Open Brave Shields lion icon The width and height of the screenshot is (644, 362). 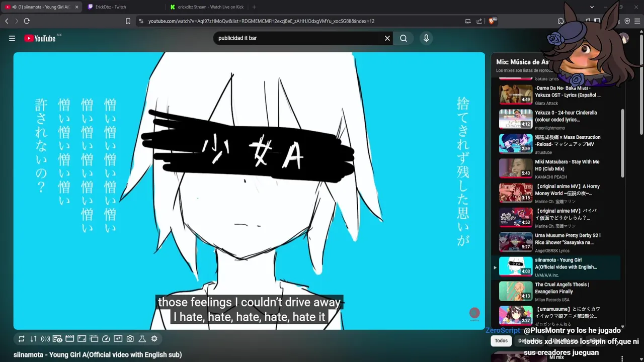point(492,21)
